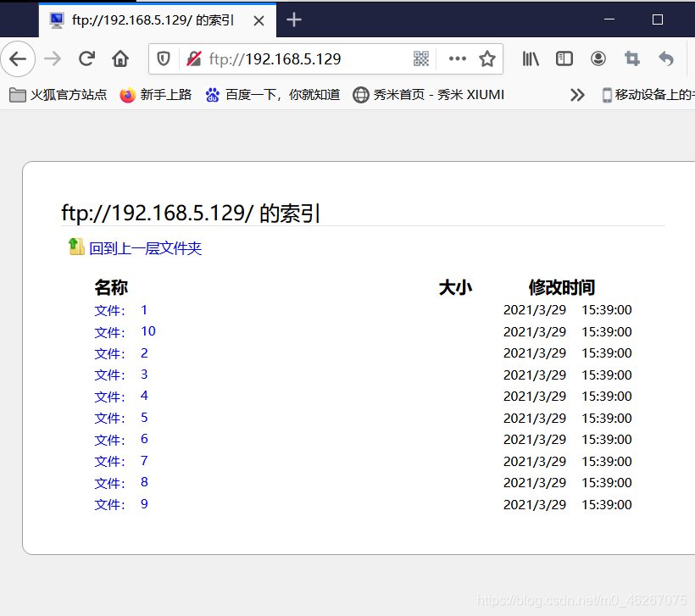This screenshot has width=695, height=616.
Task: Select the ftp://192.168.5.129/ 的索引 tab
Action: click(x=158, y=20)
